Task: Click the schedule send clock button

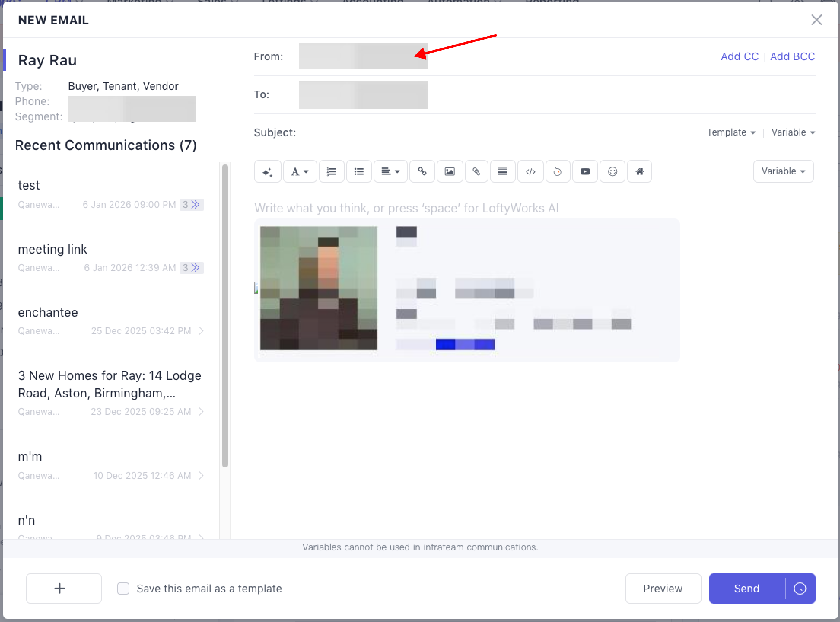Action: pos(800,589)
